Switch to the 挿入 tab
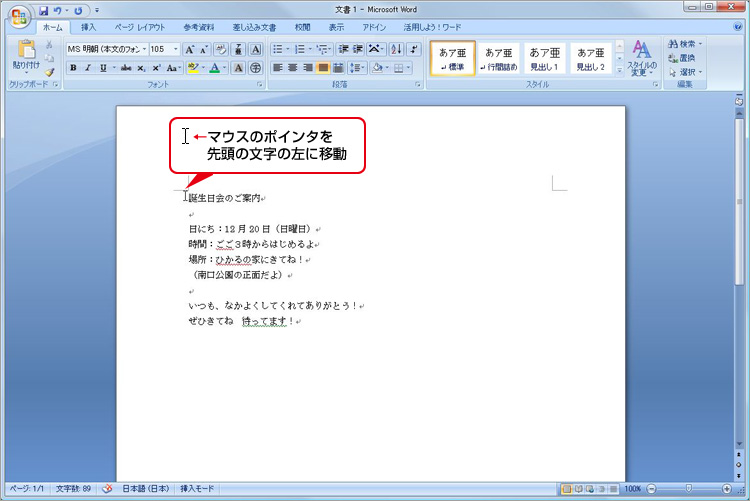 (x=88, y=27)
